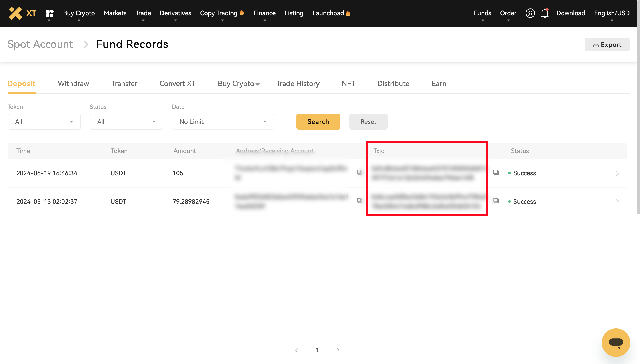Copy the Txid of the June 19 deposit

[x=496, y=172]
